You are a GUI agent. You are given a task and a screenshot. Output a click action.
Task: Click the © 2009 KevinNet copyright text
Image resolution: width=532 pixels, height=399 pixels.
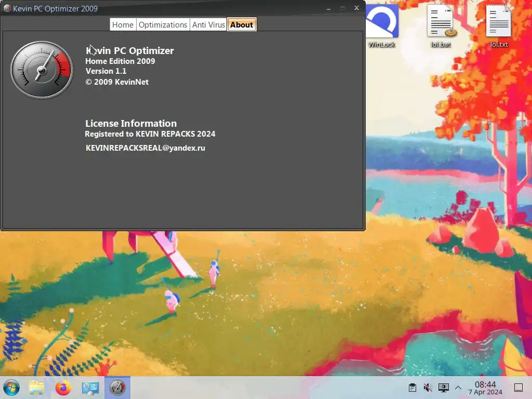tap(117, 82)
